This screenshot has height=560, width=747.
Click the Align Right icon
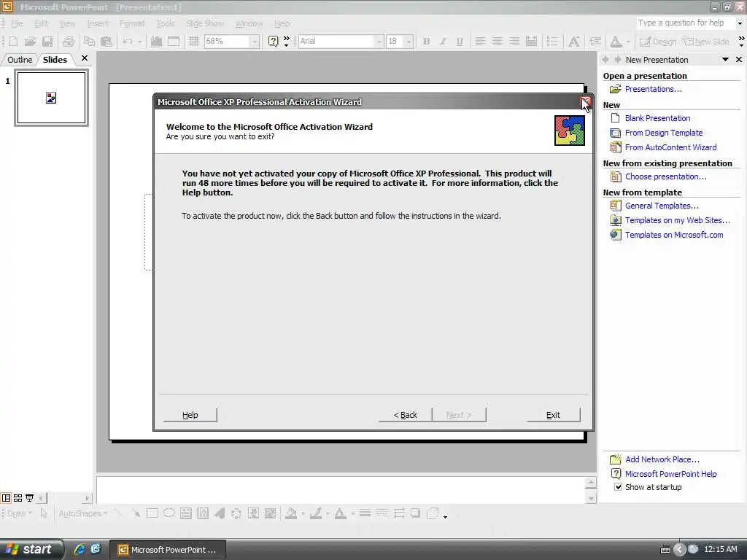click(x=514, y=42)
